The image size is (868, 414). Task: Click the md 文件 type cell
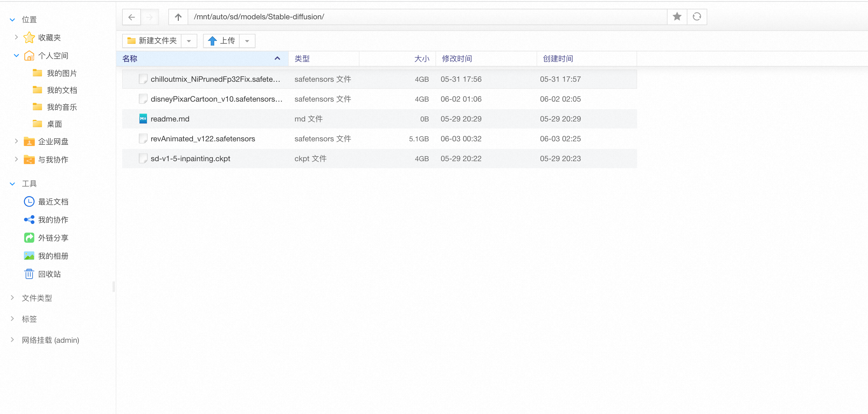pyautogui.click(x=308, y=119)
